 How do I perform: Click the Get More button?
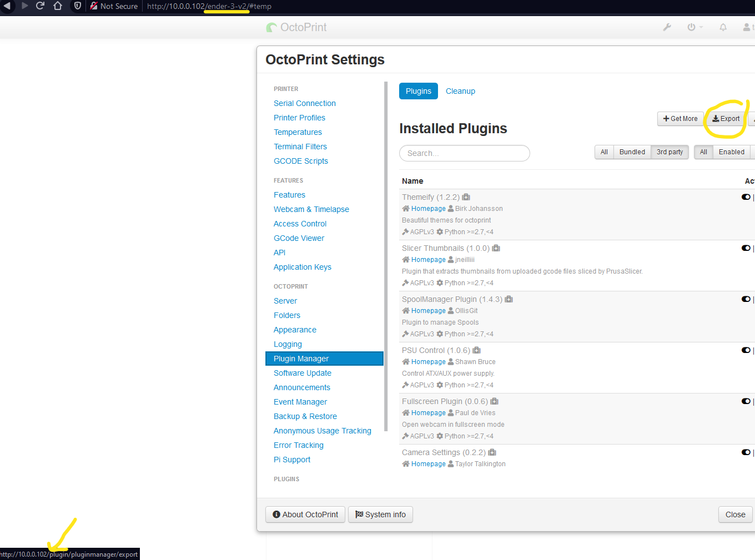680,118
